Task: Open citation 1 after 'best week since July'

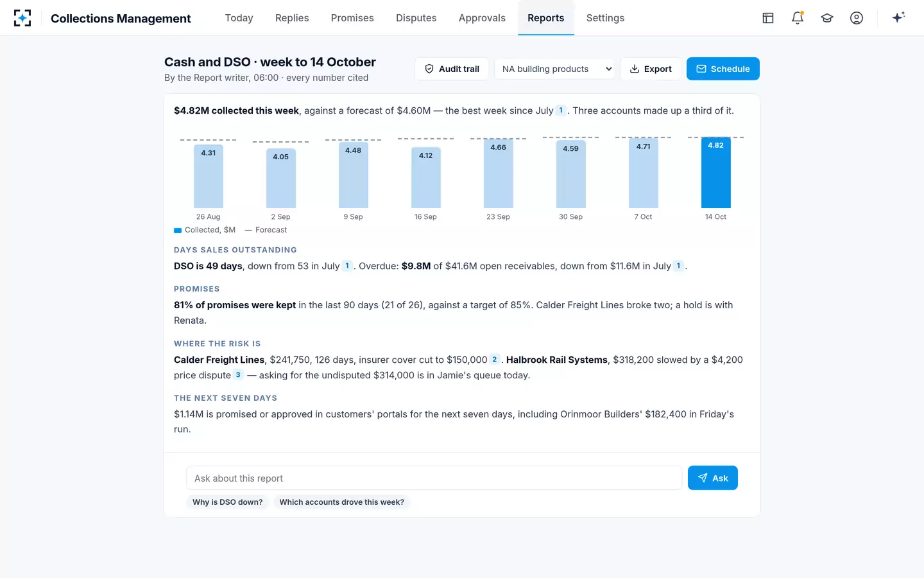Action: pyautogui.click(x=561, y=110)
